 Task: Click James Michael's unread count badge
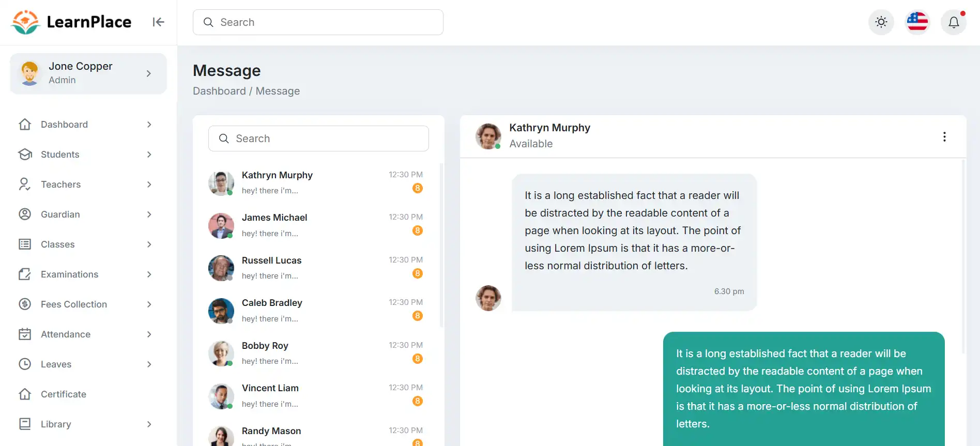[418, 230]
